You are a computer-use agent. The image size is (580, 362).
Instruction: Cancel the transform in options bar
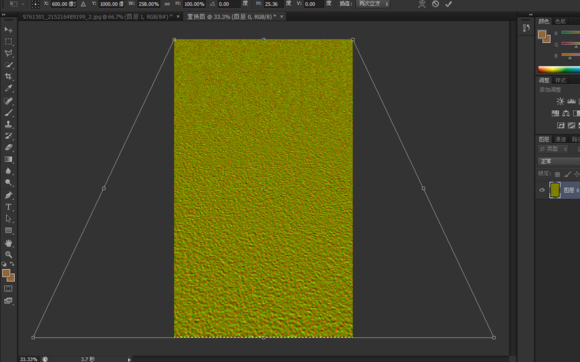pyautogui.click(x=435, y=4)
